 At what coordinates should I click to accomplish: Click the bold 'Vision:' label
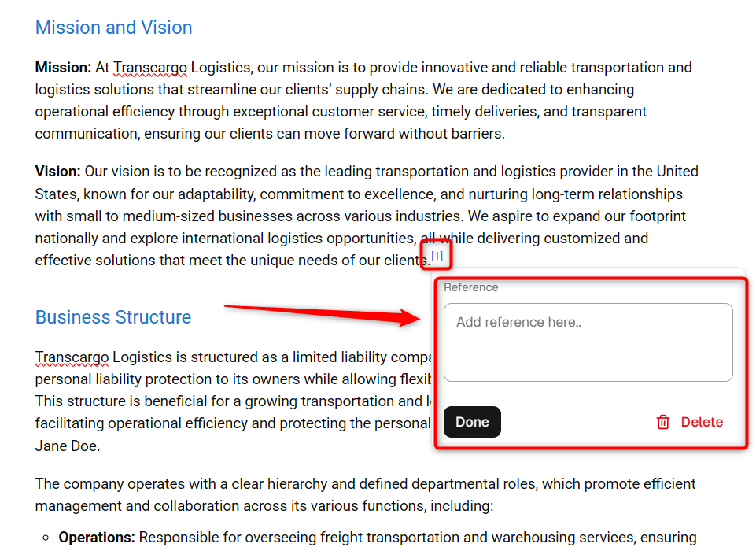[58, 172]
